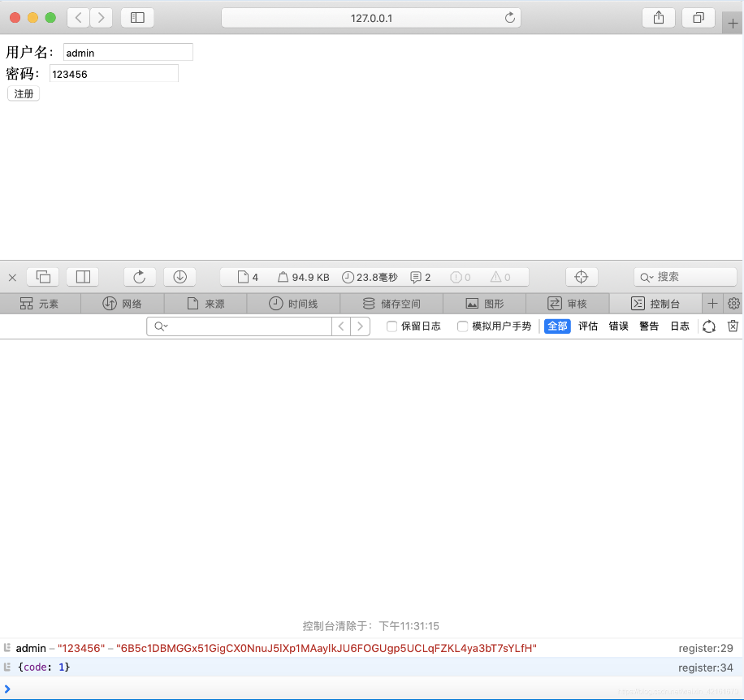744x700 pixels.
Task: Filter console by 错误 level
Action: 618,326
